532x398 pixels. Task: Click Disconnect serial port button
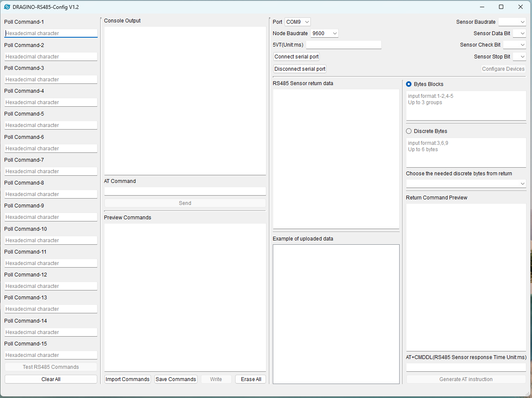[x=300, y=69]
